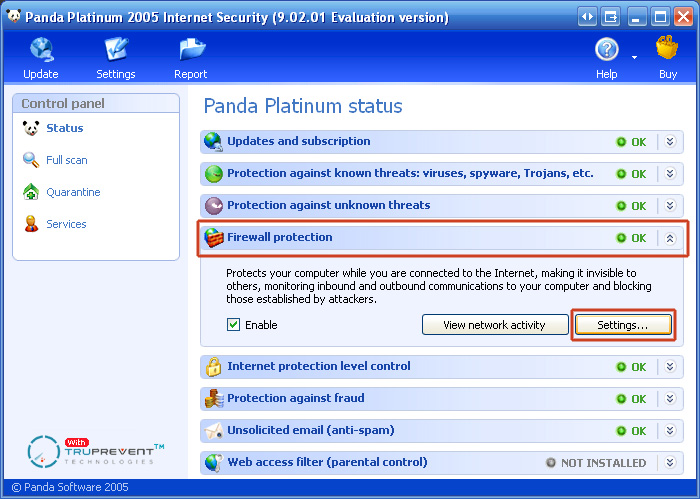
Task: Click the Panda Platinum status heading
Action: coord(303,106)
